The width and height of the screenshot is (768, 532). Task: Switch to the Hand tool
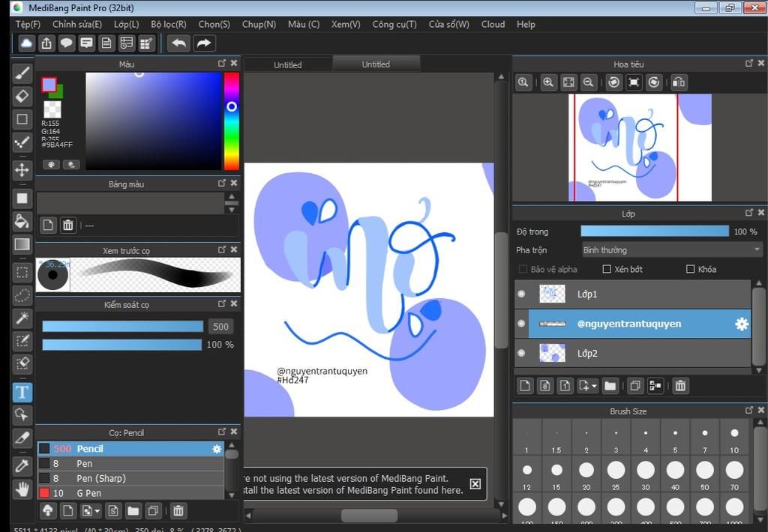pos(22,489)
